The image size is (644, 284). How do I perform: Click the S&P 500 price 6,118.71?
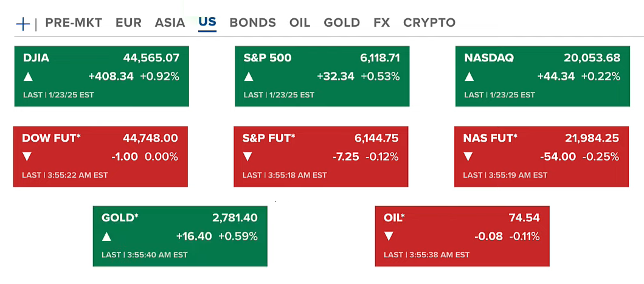[x=379, y=58]
